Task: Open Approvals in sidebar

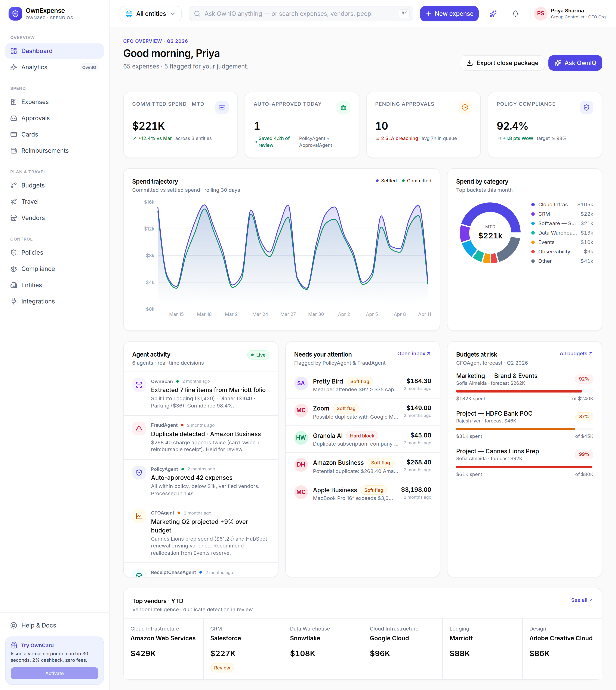Action: [55, 118]
